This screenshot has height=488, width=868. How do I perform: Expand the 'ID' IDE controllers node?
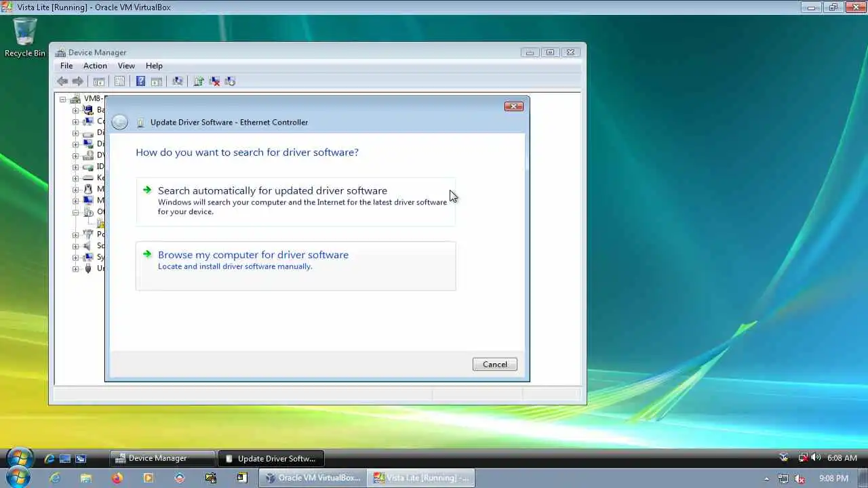coord(75,167)
